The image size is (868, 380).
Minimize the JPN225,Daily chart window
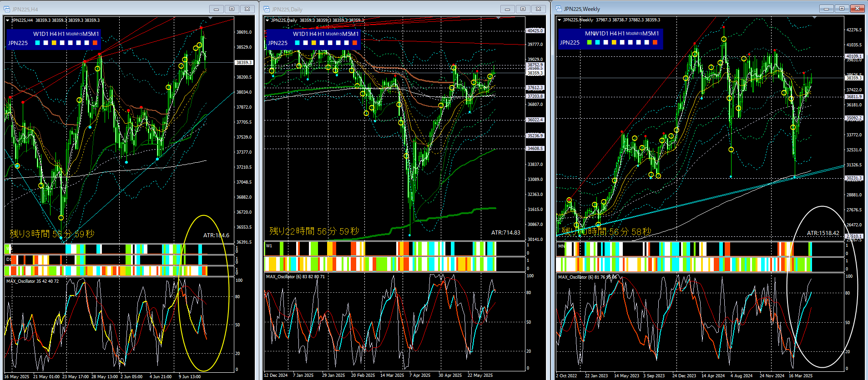(508, 9)
